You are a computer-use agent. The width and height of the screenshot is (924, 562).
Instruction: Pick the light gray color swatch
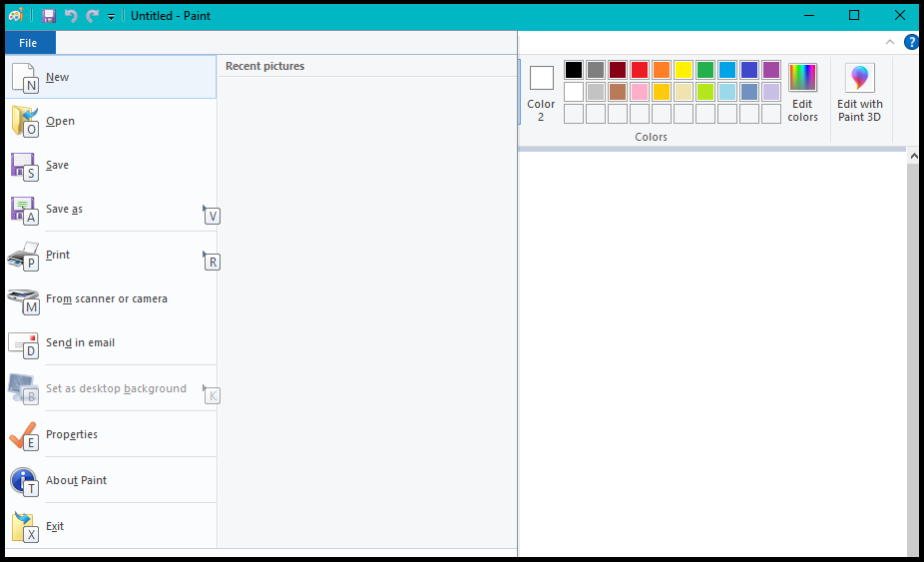(595, 92)
